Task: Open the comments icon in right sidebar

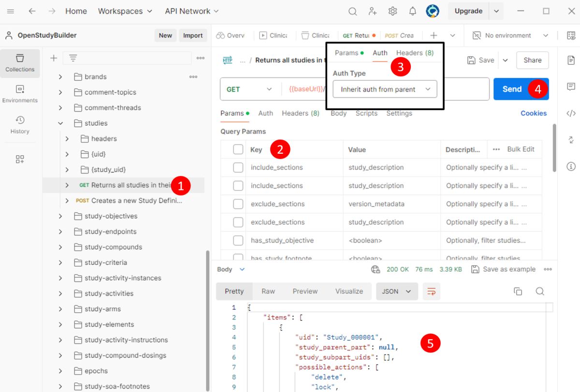Action: point(571,87)
